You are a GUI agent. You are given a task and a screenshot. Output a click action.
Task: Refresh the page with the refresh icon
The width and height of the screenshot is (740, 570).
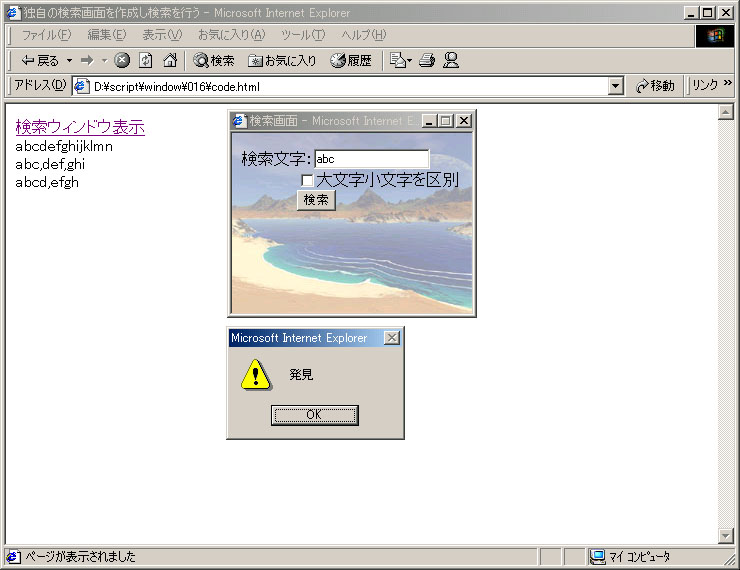(146, 60)
